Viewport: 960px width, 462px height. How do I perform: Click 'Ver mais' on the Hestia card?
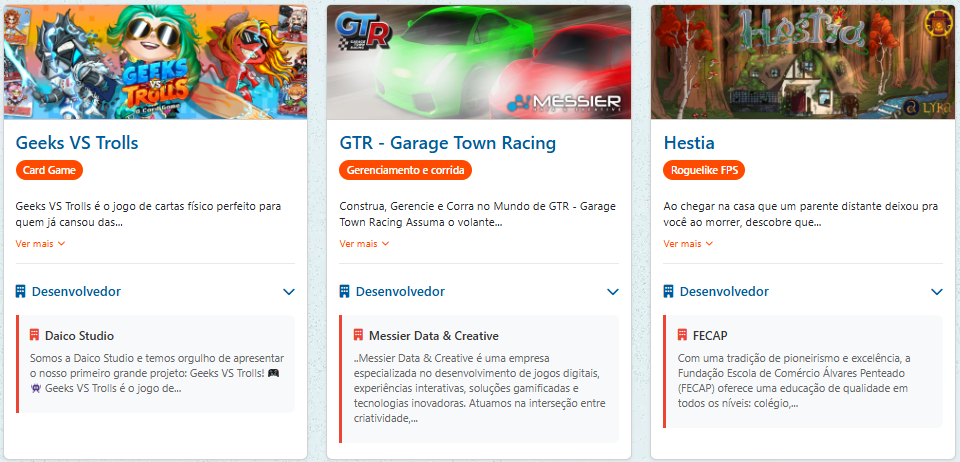pos(688,243)
